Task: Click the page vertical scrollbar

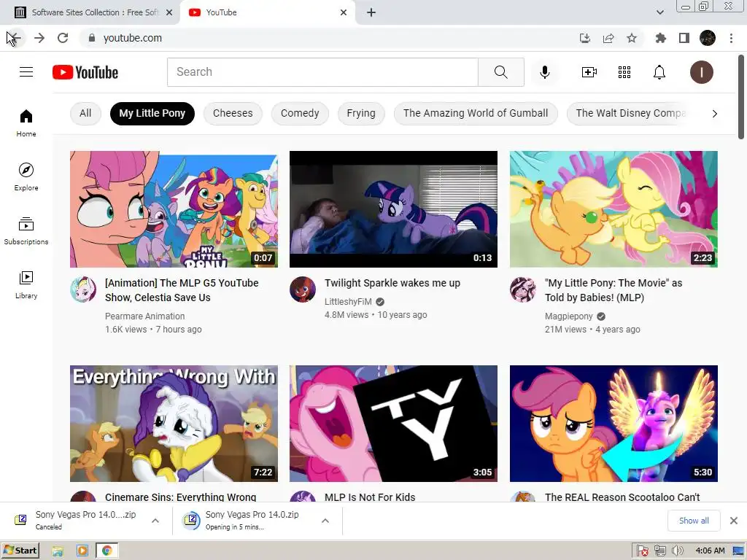Action: pos(741,98)
